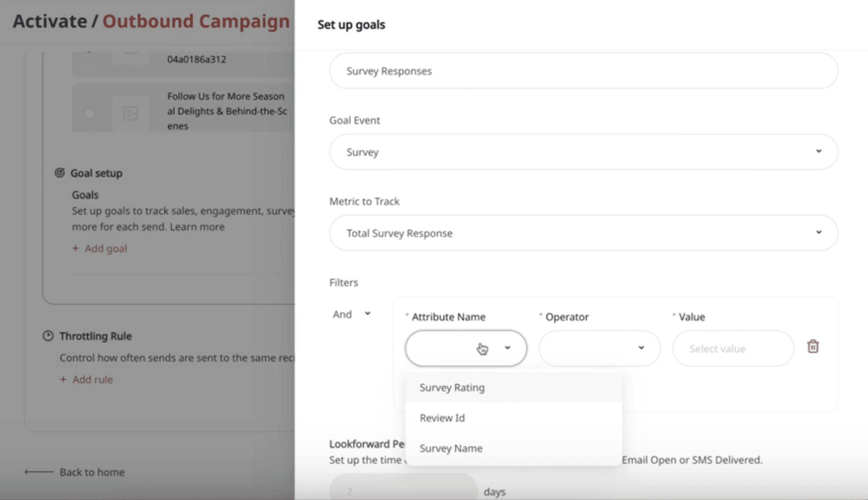Click the Throttling Rule clock icon
This screenshot has height=500, width=868.
pyautogui.click(x=48, y=336)
